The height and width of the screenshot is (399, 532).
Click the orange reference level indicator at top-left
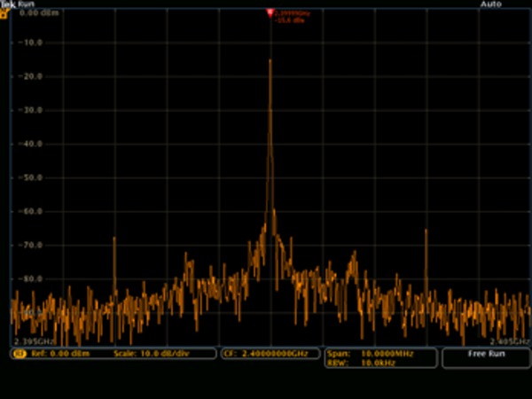[4, 13]
